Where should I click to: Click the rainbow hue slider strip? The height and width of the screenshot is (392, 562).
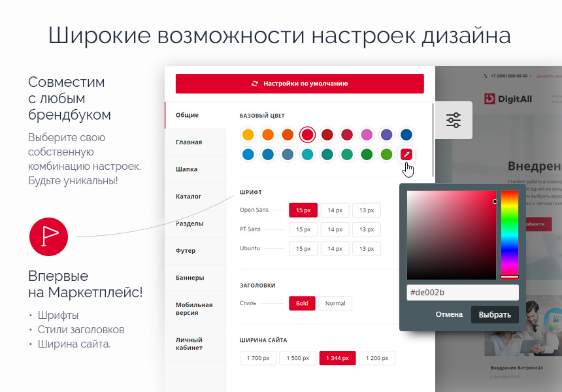(510, 234)
